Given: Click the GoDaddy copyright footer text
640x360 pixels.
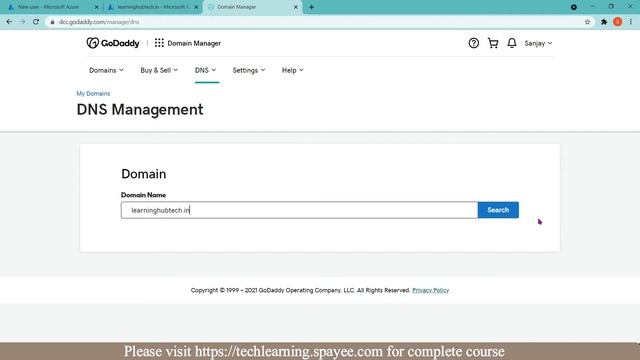Looking at the screenshot, I should pyautogui.click(x=300, y=290).
